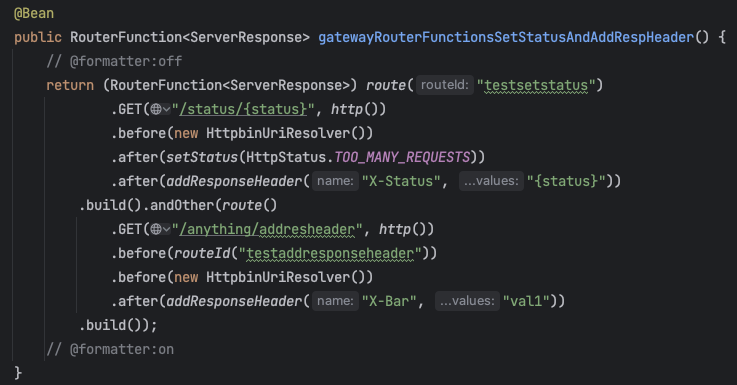Screen dimensions: 737x385
Task: Click the routeId: parameter hint
Action: tap(445, 85)
